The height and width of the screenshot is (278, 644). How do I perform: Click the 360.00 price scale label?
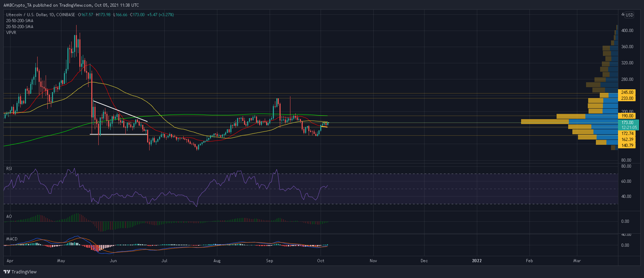627,47
